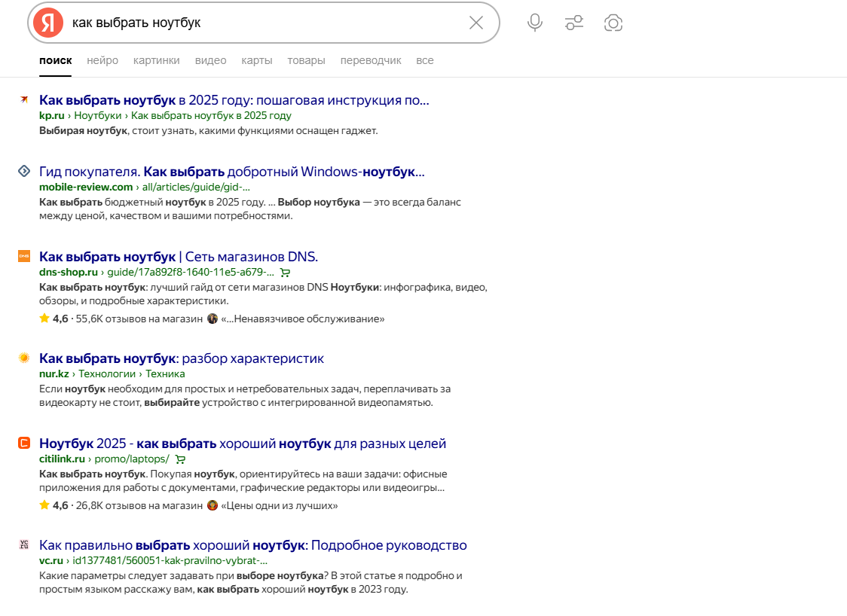
Task: Open «Ноутбук 2025 - как выбрать хороший» result
Action: [x=243, y=444]
